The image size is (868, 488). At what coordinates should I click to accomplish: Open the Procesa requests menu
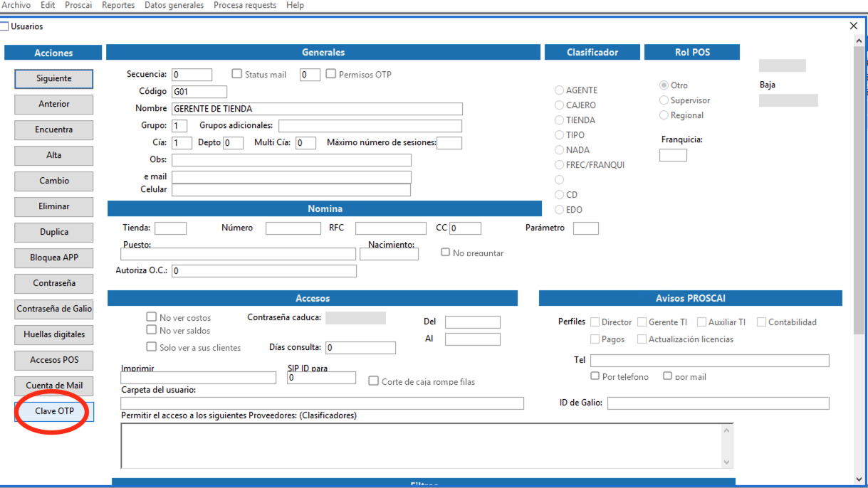pos(245,5)
